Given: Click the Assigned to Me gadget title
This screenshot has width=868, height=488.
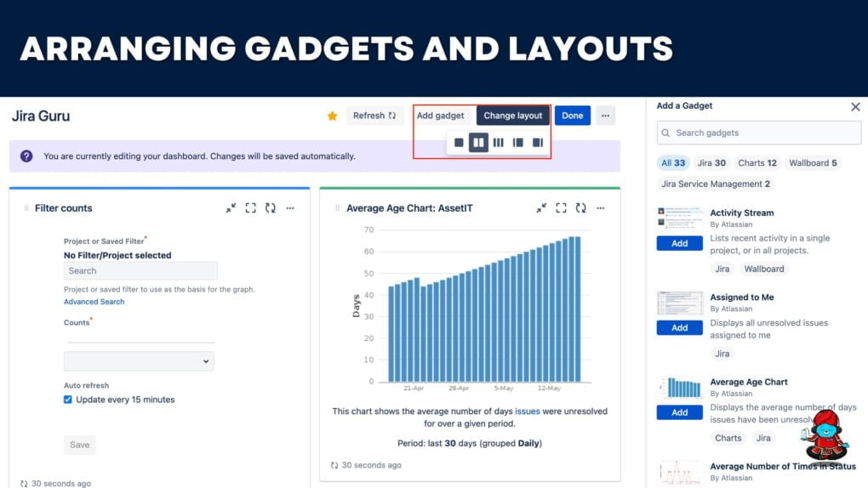Looking at the screenshot, I should click(x=742, y=297).
